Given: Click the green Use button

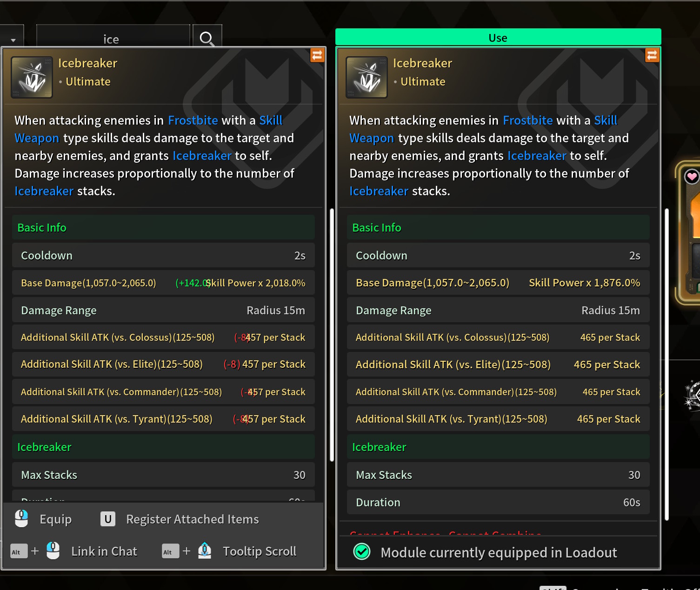Looking at the screenshot, I should [x=498, y=37].
